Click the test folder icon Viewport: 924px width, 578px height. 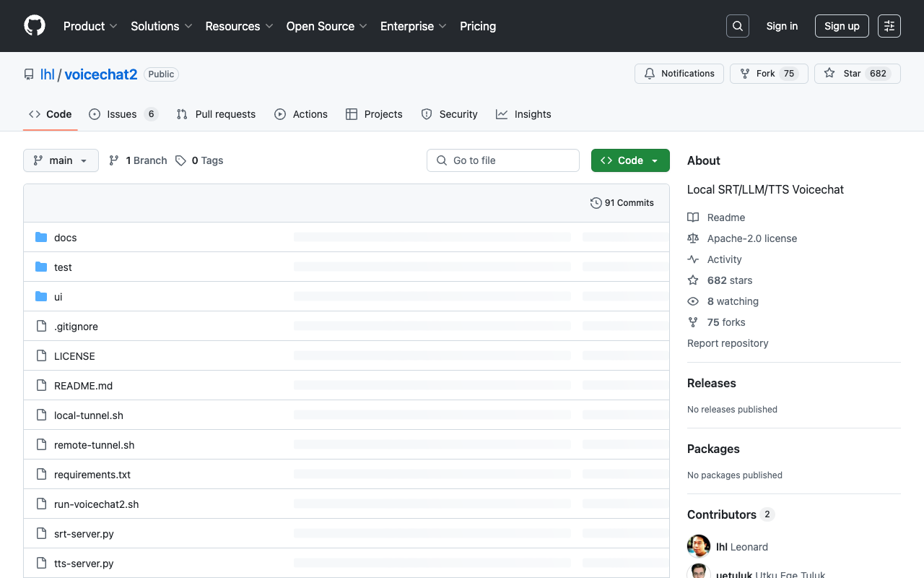(41, 267)
